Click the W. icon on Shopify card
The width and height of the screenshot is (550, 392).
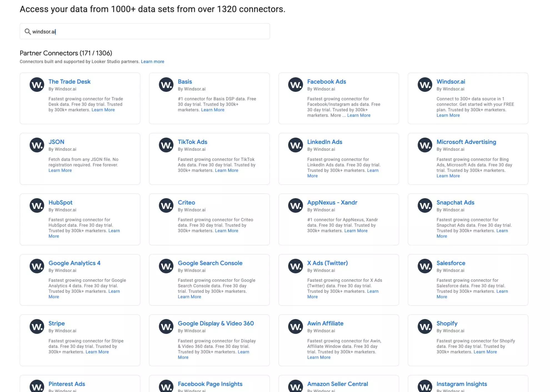point(425,327)
